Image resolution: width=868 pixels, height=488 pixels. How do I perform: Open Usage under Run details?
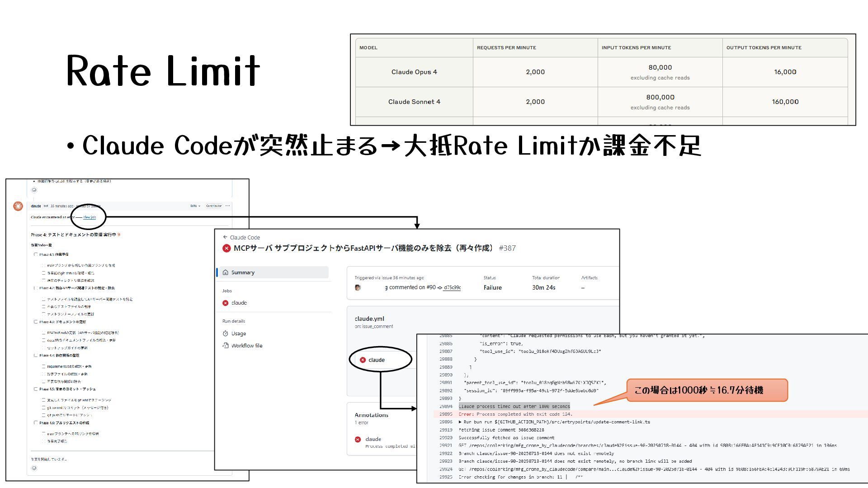tap(239, 333)
